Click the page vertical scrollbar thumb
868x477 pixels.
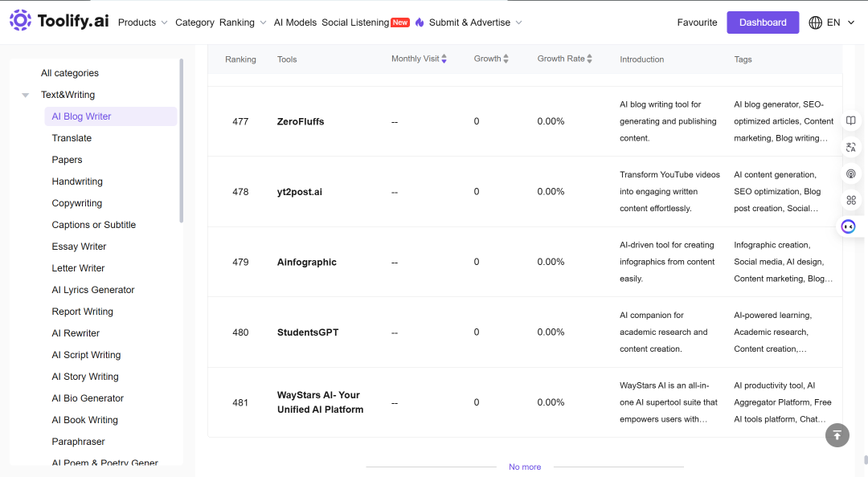(866, 460)
